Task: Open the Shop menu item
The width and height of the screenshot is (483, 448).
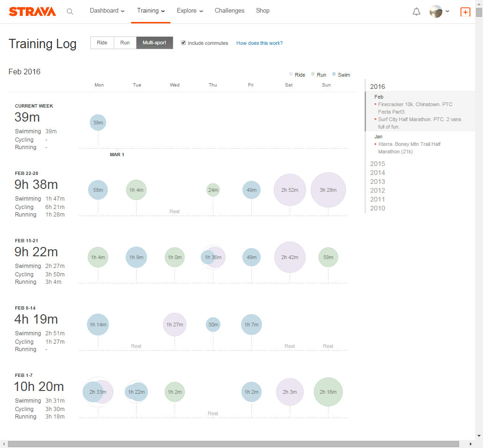Action: (263, 11)
